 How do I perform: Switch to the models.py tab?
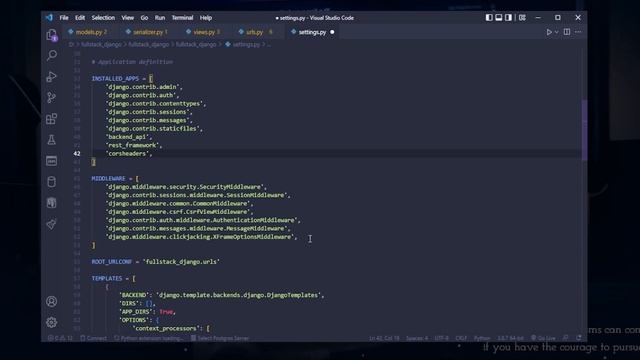[91, 32]
